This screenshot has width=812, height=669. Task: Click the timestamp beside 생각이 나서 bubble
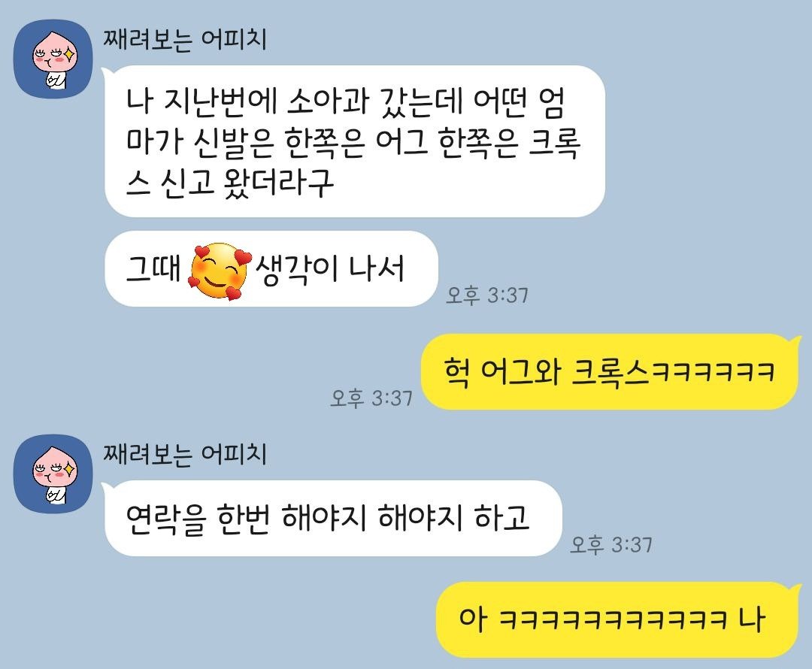pos(487,295)
